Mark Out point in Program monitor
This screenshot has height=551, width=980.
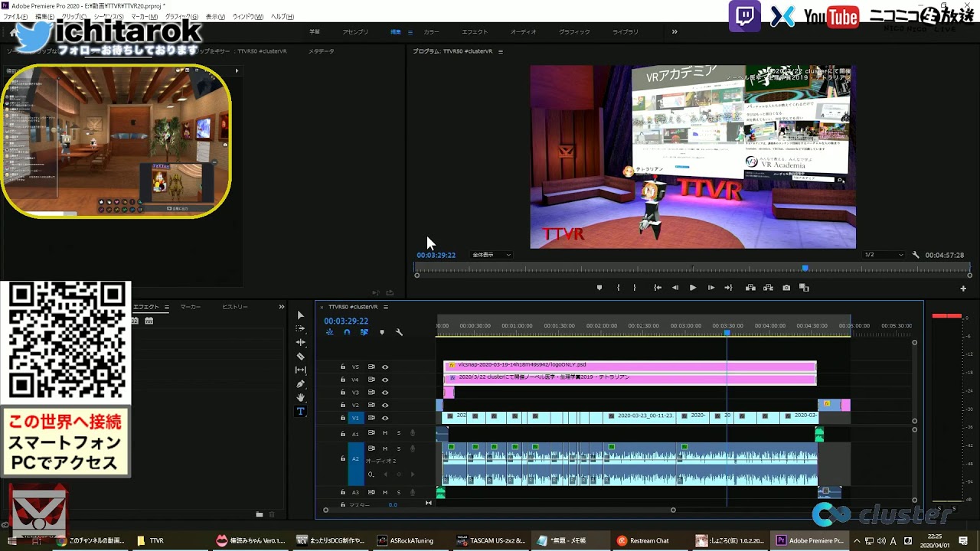(x=635, y=288)
